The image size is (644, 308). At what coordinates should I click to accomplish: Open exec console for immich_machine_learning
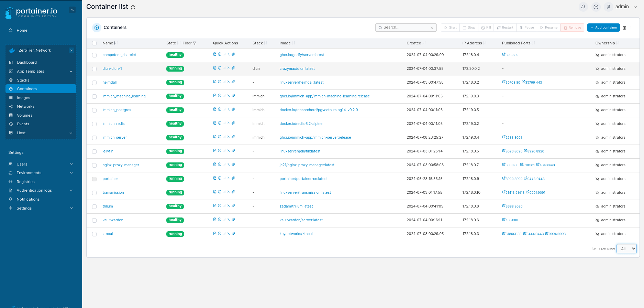[x=229, y=96]
